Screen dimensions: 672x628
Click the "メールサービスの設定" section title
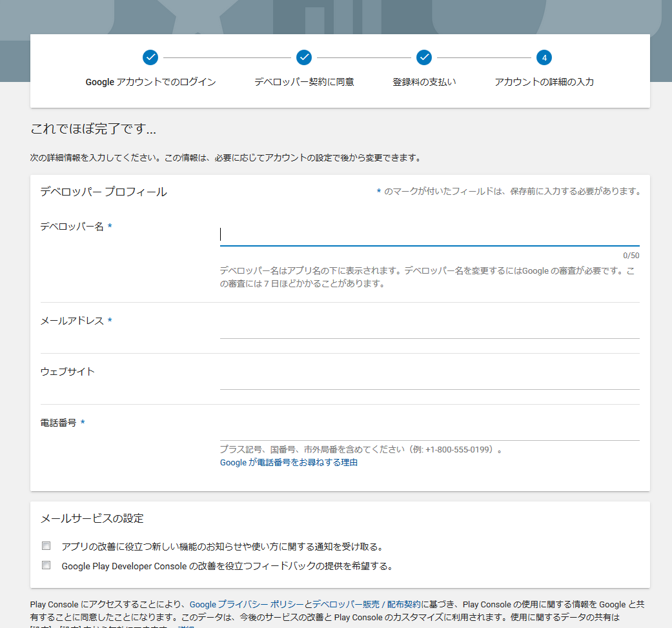(x=92, y=518)
